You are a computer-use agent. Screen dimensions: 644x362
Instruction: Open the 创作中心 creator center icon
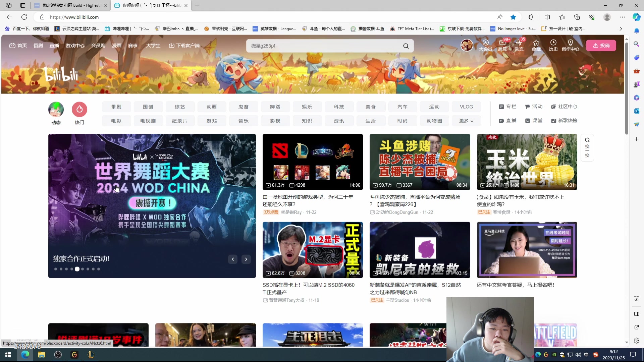coord(570,45)
